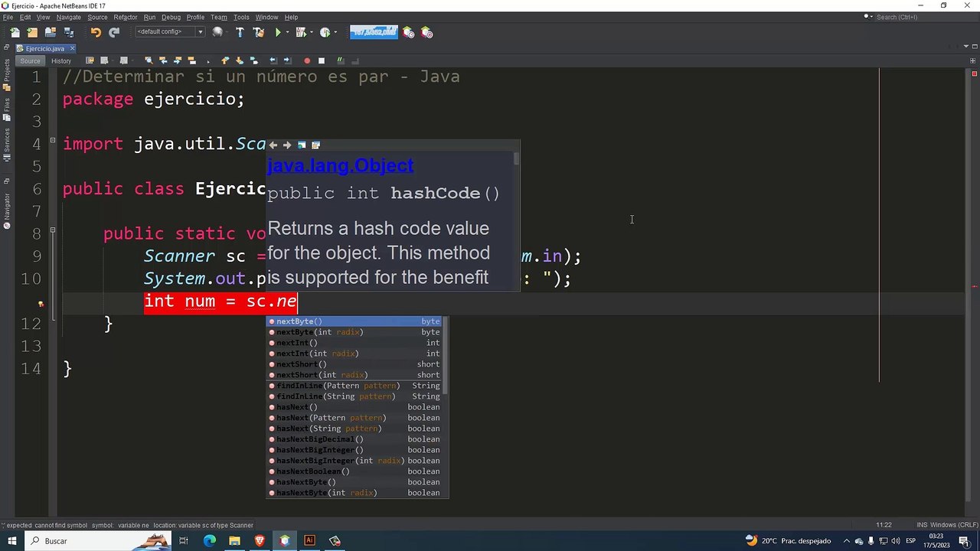Select nextShort() completion entry
Viewport: 980px width, 551px height.
pos(353,364)
